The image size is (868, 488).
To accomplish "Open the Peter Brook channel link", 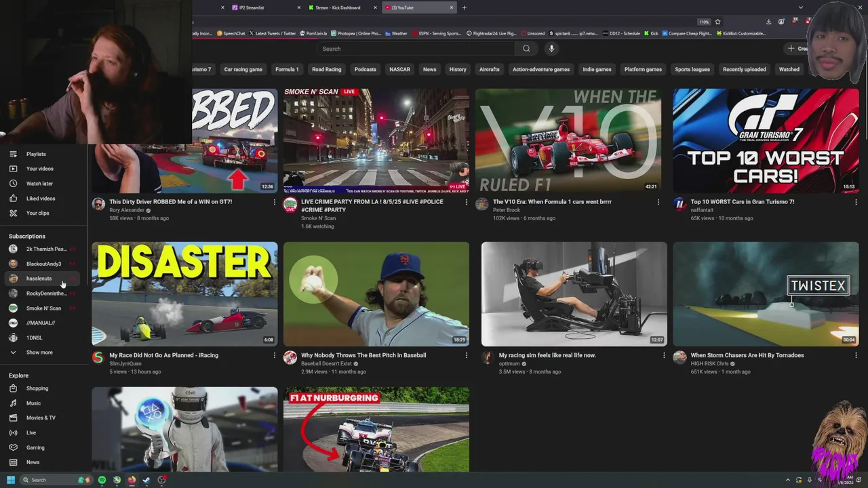I will (507, 210).
